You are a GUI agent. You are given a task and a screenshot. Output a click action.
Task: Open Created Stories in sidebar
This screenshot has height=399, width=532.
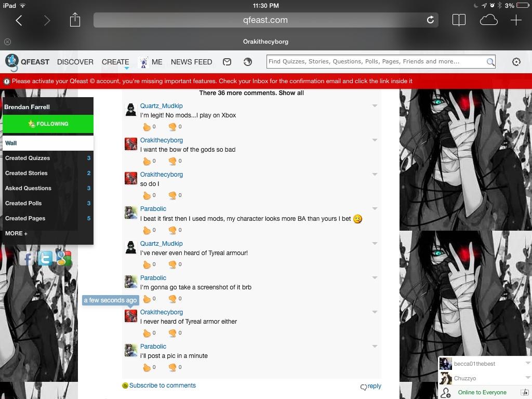coord(48,173)
